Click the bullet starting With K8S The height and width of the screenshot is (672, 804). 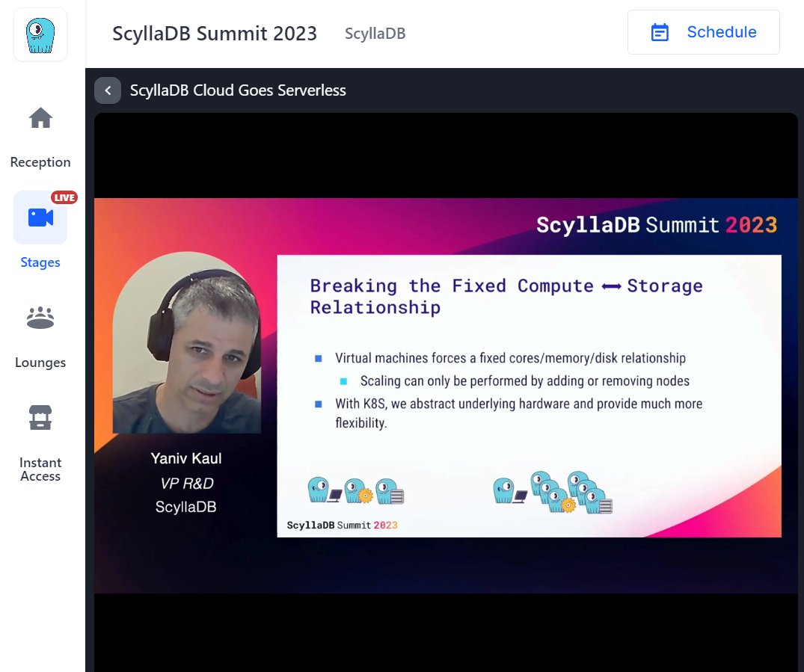coord(518,413)
